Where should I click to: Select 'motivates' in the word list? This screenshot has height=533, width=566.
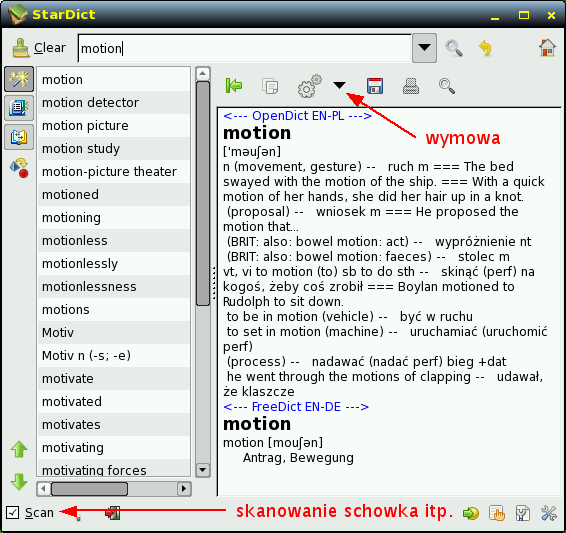114,424
